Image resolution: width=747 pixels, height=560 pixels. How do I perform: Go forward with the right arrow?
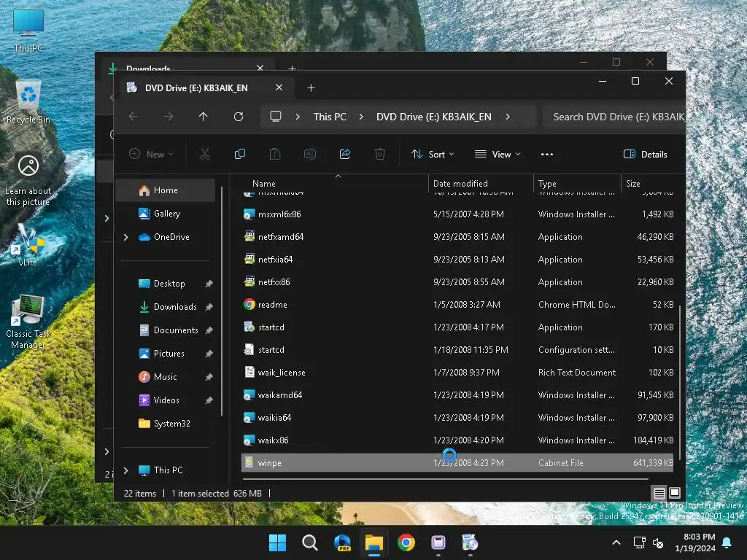169,117
